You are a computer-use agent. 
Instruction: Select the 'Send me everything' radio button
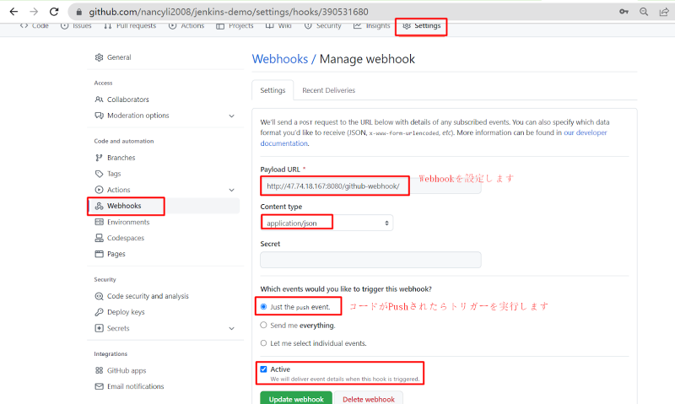(x=263, y=325)
